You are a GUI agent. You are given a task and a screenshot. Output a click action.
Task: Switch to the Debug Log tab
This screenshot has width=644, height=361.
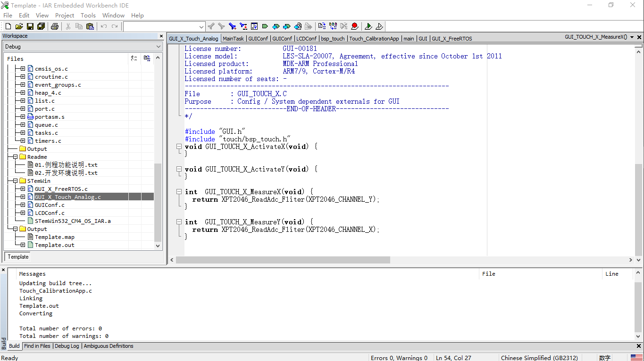(x=67, y=346)
